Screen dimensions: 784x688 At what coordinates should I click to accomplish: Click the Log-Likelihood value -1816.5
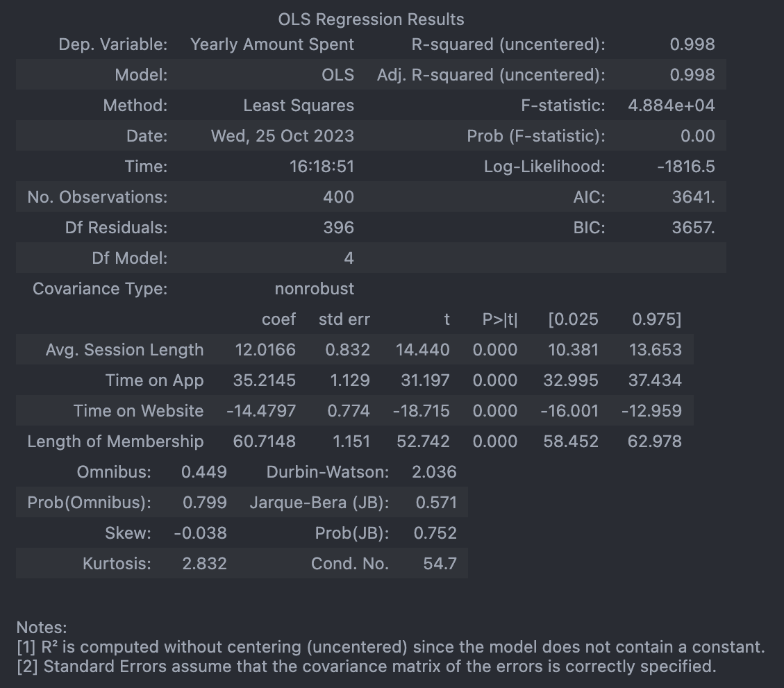(685, 167)
